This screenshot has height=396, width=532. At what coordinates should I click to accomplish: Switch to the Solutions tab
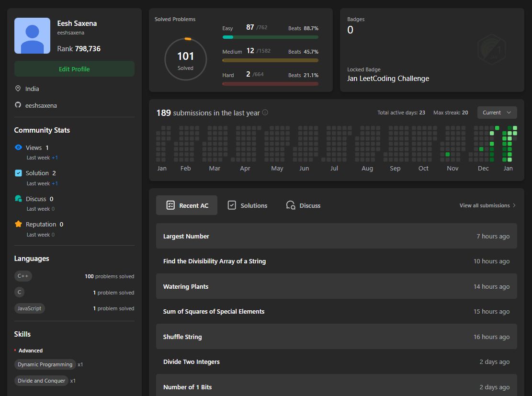[247, 205]
